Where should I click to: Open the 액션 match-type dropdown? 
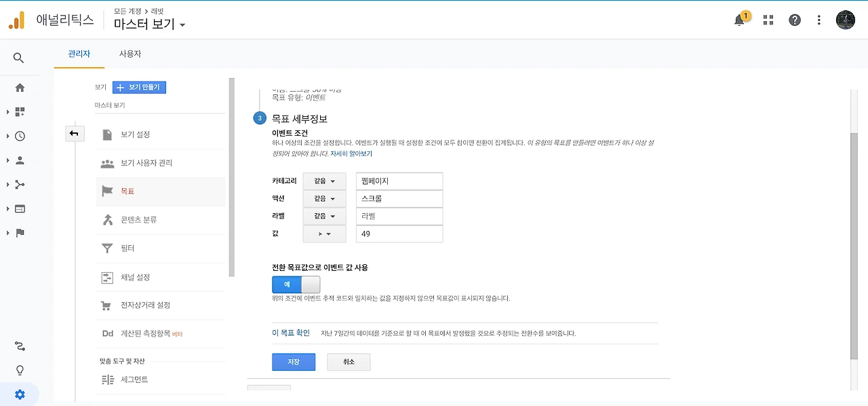(x=325, y=199)
